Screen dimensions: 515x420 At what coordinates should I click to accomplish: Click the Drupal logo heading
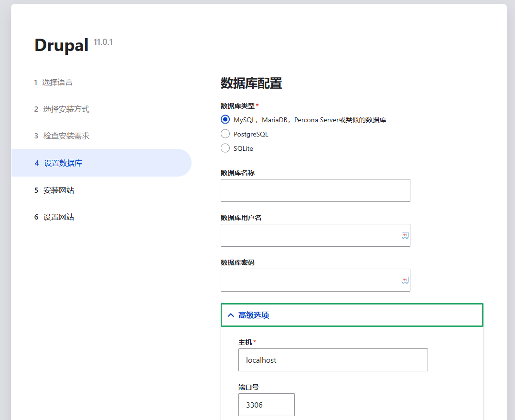pos(61,44)
